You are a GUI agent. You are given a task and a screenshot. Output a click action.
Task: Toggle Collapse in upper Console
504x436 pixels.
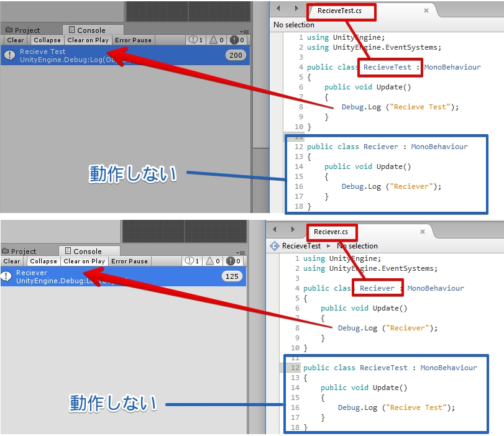coord(47,40)
